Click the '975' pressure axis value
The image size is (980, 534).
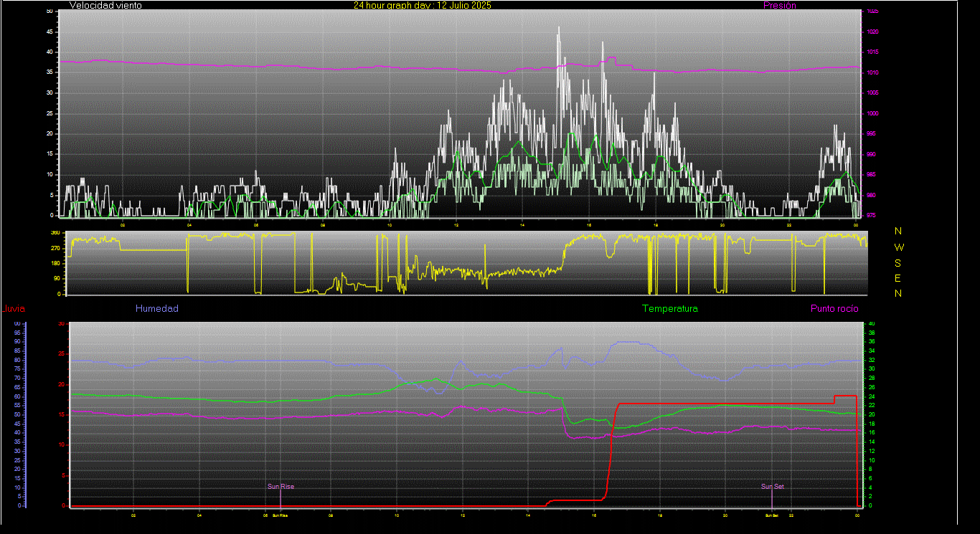point(871,215)
